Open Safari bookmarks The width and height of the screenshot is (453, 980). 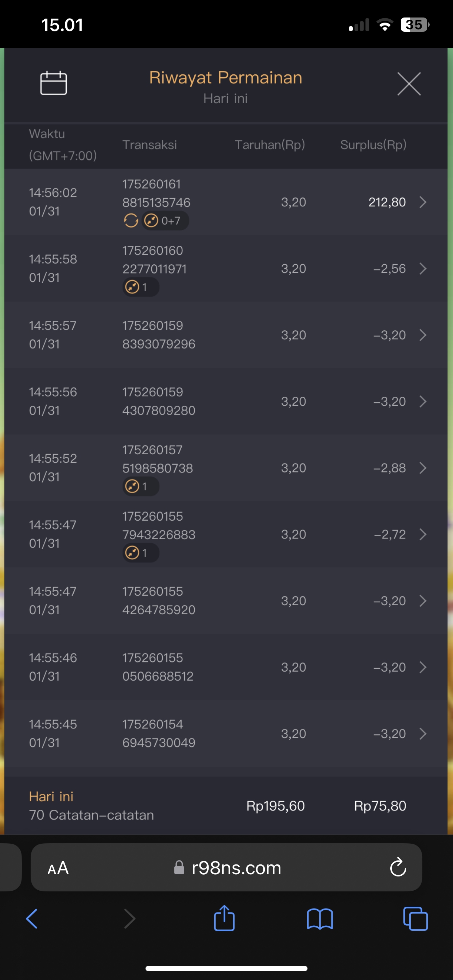[x=320, y=919]
